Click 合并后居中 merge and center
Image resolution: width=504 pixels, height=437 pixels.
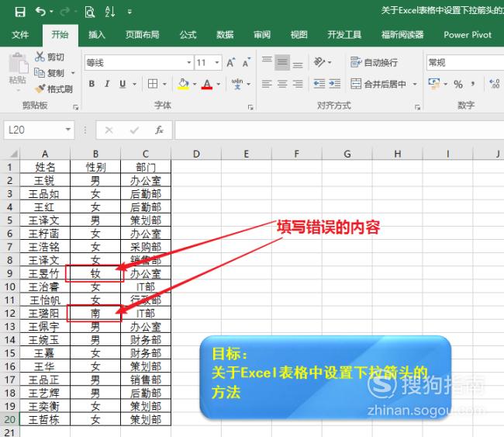point(378,84)
